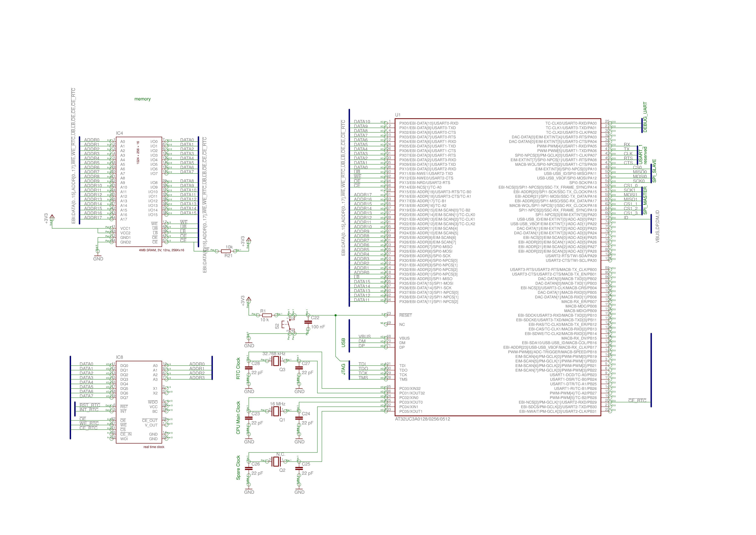756x535 pixels.
Task: Select the 10k resistor R21 symbol
Action: pos(226,251)
